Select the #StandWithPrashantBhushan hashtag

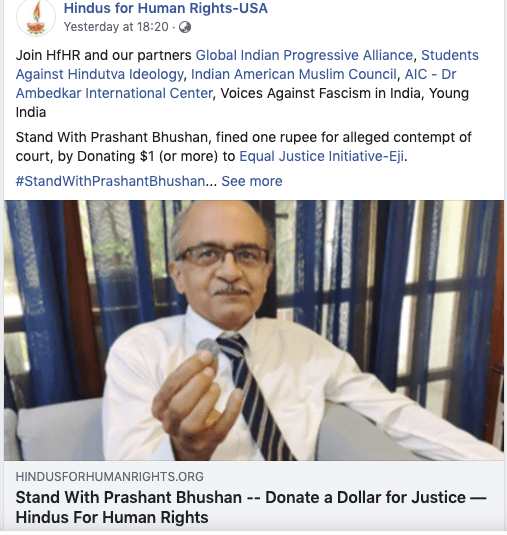110,181
